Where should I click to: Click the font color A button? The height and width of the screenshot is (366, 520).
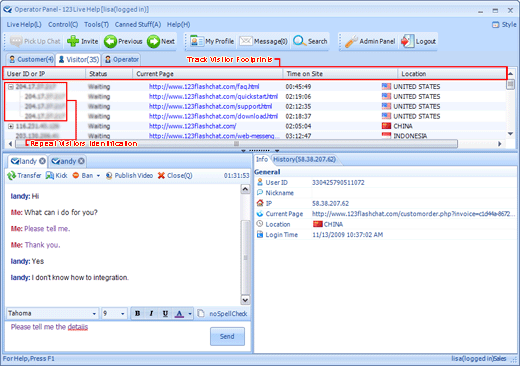(x=179, y=313)
